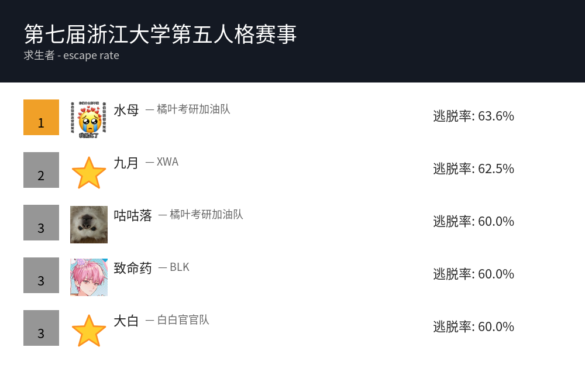Viewport: 585px width, 392px height.
Task: Open player name 九月
Action: tap(126, 163)
